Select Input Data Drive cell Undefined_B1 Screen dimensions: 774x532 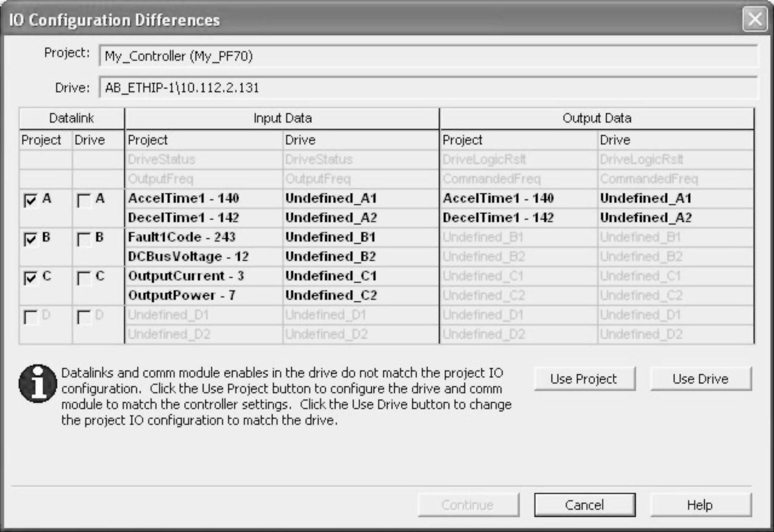coord(361,237)
